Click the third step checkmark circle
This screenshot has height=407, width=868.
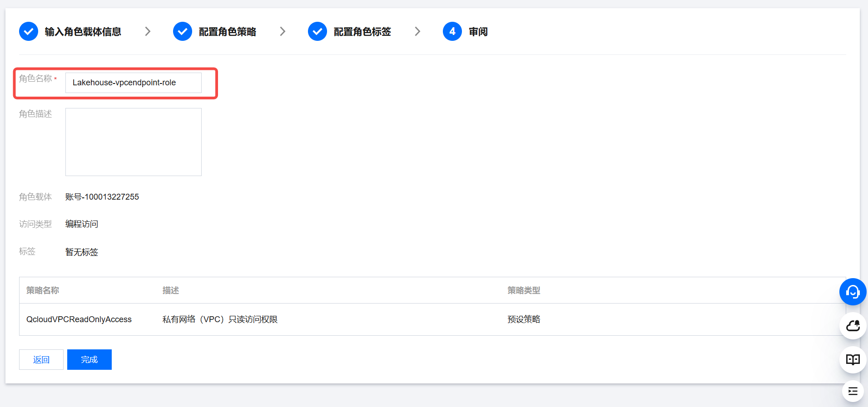(x=317, y=32)
